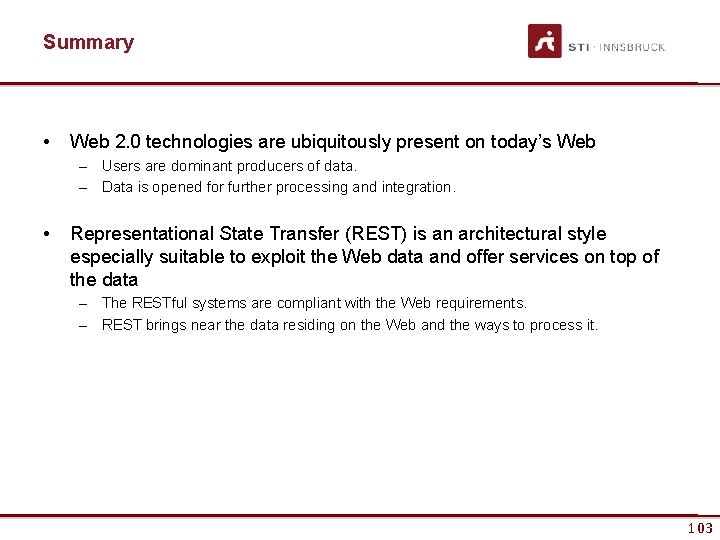Select 'The RESTful systems are compliant' line
720x540 pixels.
tap(314, 303)
